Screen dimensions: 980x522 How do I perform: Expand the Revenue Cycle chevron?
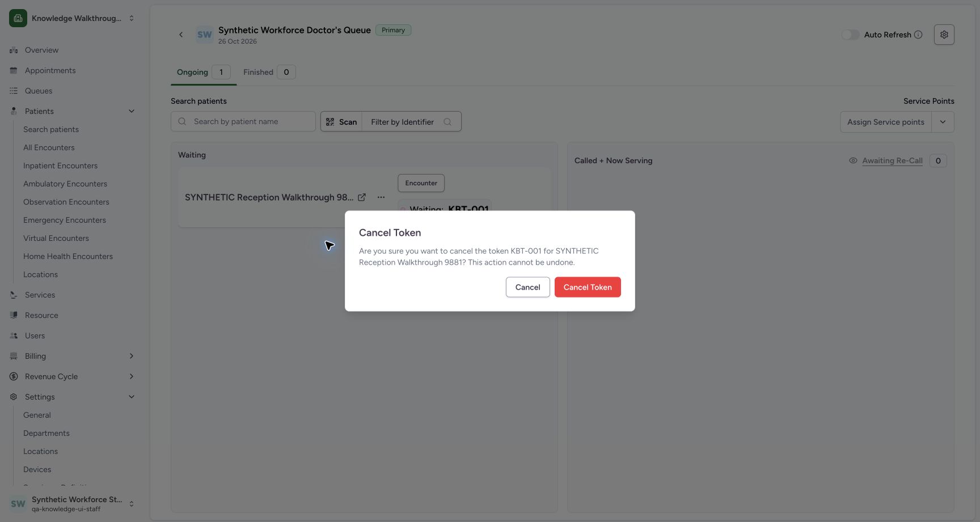click(132, 376)
